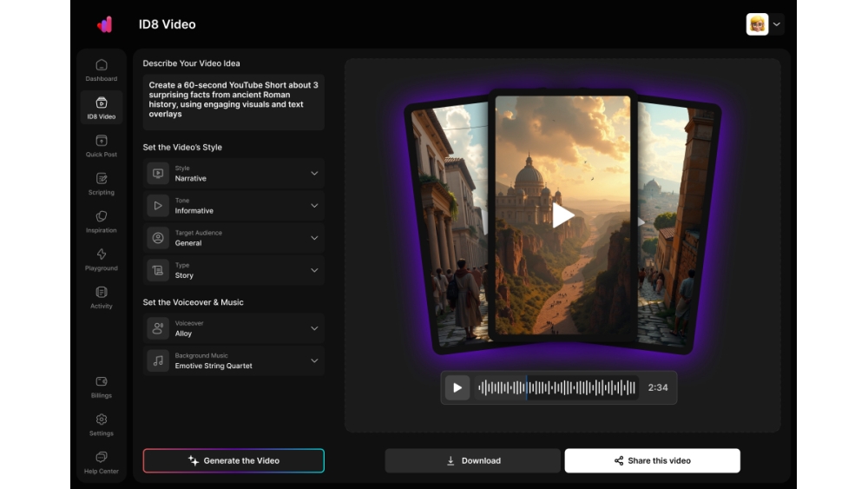Click the ID8 logo icon

105,24
